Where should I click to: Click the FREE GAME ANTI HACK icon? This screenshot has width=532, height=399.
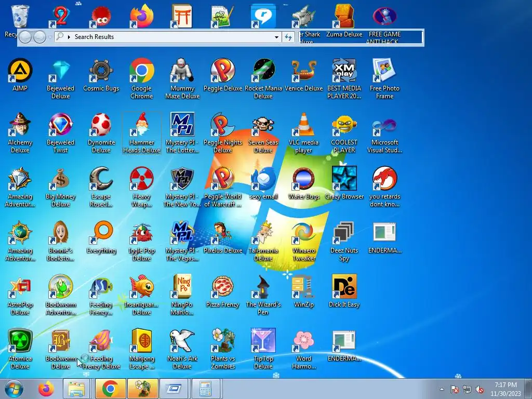tap(384, 24)
